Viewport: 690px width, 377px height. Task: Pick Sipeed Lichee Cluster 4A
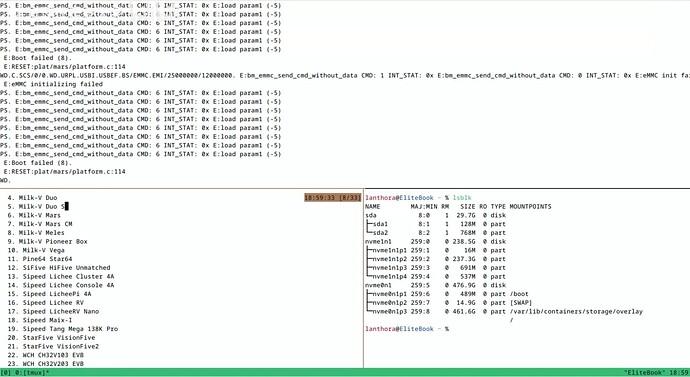61,276
